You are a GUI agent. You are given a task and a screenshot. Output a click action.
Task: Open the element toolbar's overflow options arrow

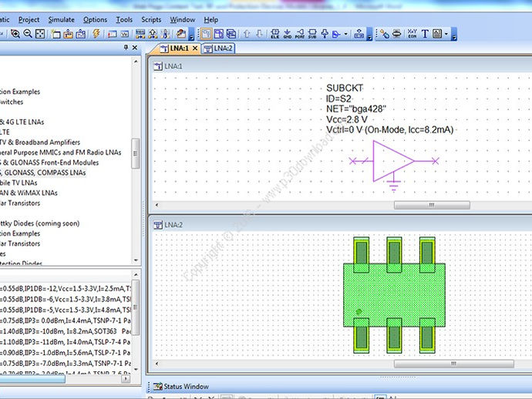[x=369, y=34]
